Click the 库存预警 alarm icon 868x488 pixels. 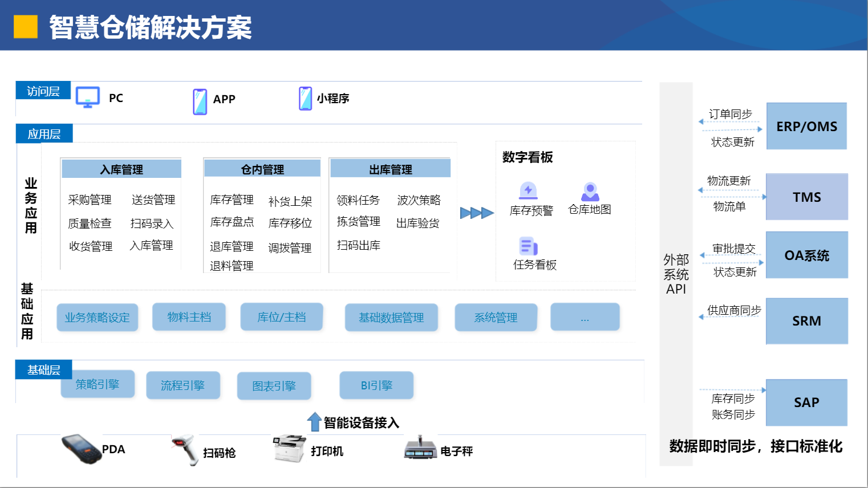(x=528, y=190)
